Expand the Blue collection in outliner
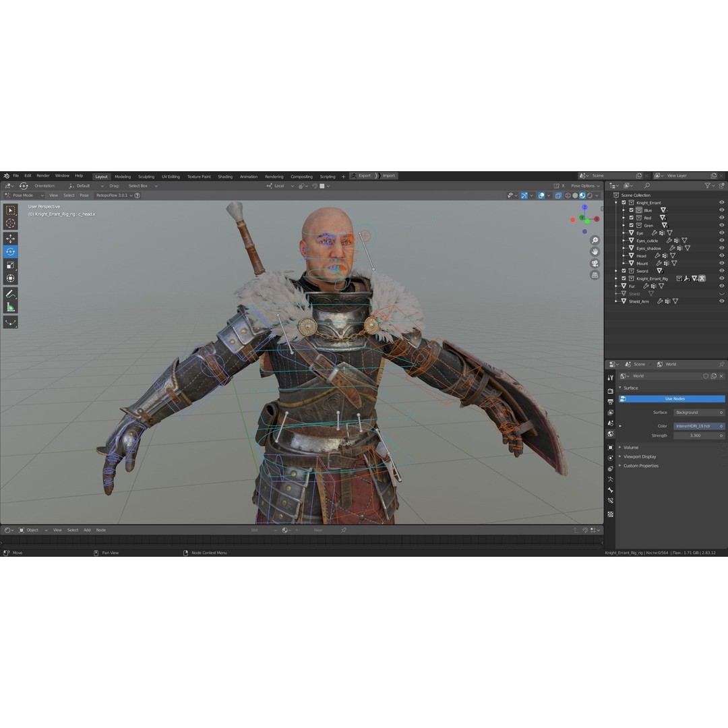The width and height of the screenshot is (728, 728). (x=624, y=210)
